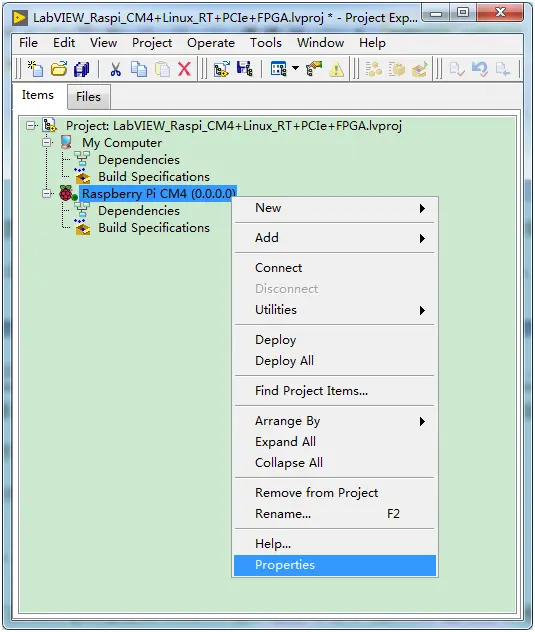This screenshot has height=632, width=535.
Task: Choose Rename... in context menu
Action: pos(335,514)
